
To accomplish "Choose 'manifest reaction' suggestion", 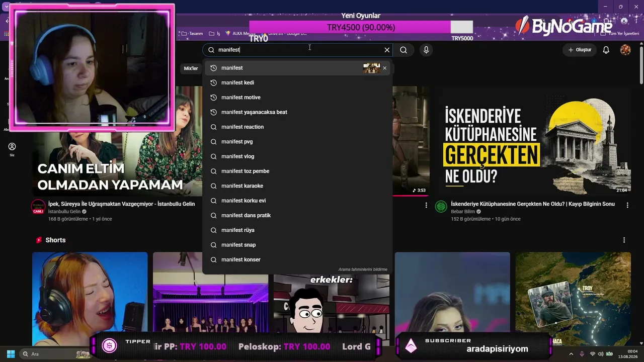I will pyautogui.click(x=297, y=127).
